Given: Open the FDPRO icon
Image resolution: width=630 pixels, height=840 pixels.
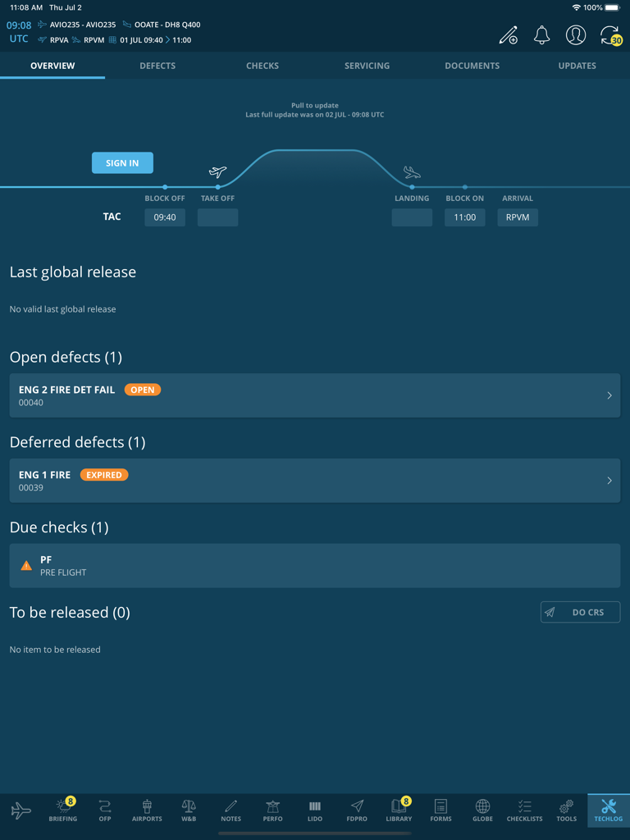Looking at the screenshot, I should tap(357, 811).
